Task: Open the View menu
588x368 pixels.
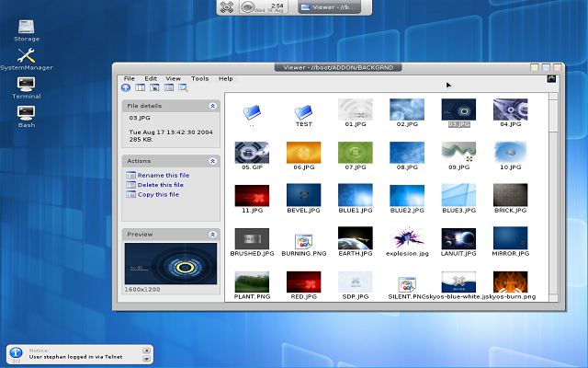Action: click(173, 78)
